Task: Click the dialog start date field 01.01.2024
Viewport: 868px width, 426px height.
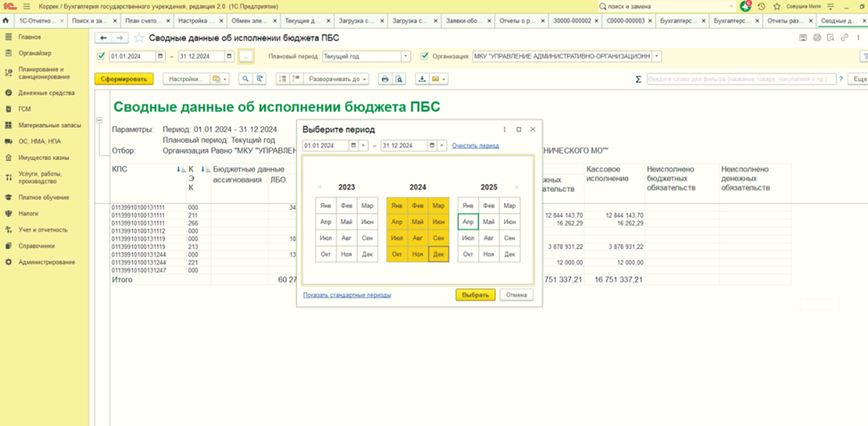Action: click(x=325, y=146)
